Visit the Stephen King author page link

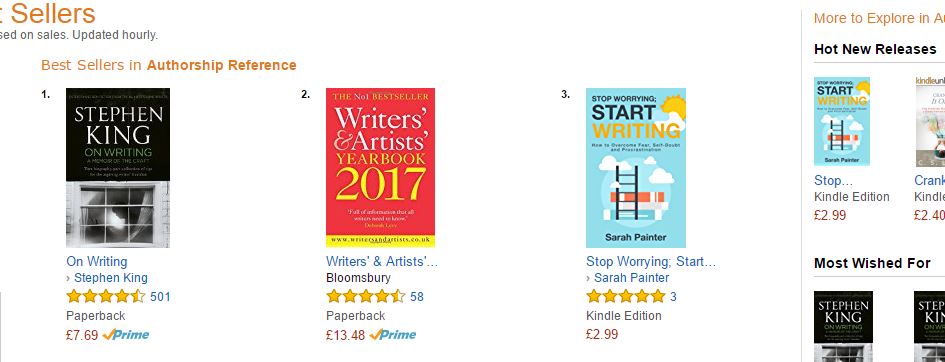(x=110, y=278)
